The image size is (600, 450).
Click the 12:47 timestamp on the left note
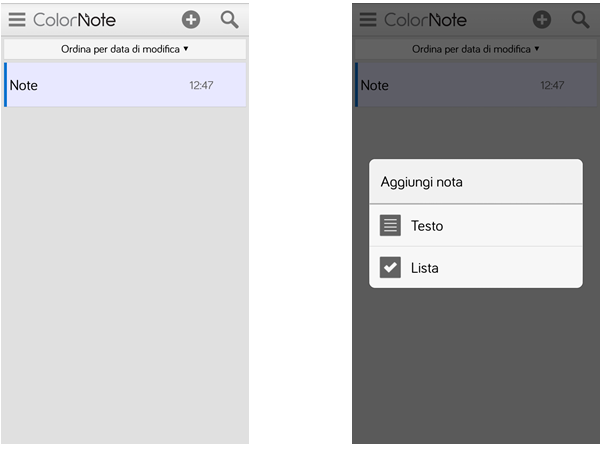click(201, 85)
